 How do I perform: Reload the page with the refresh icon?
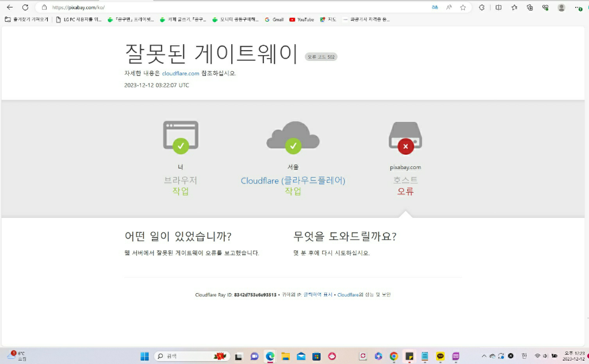(x=25, y=7)
